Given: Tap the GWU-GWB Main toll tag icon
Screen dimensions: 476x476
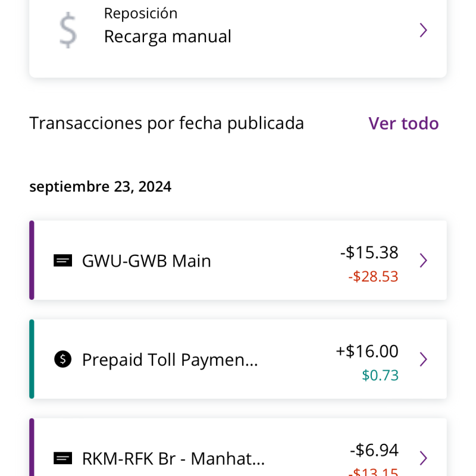Looking at the screenshot, I should coord(63,261).
